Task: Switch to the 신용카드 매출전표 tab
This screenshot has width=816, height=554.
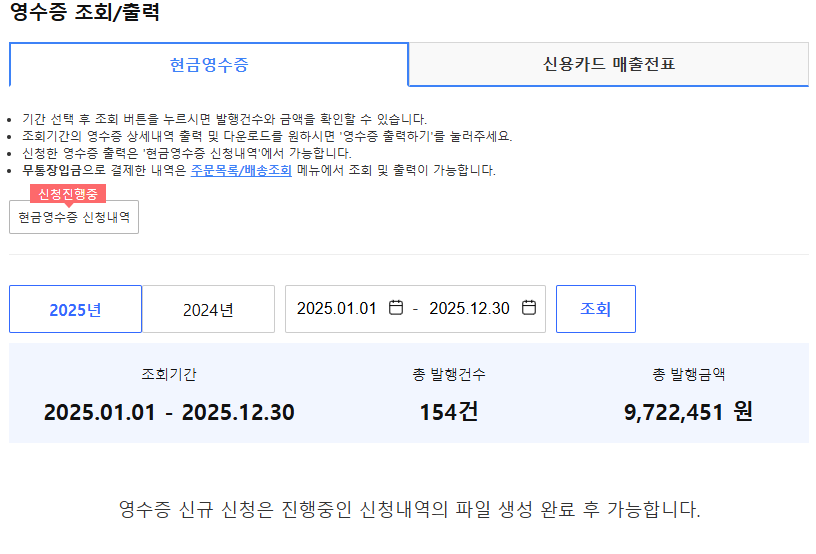Action: tap(608, 65)
